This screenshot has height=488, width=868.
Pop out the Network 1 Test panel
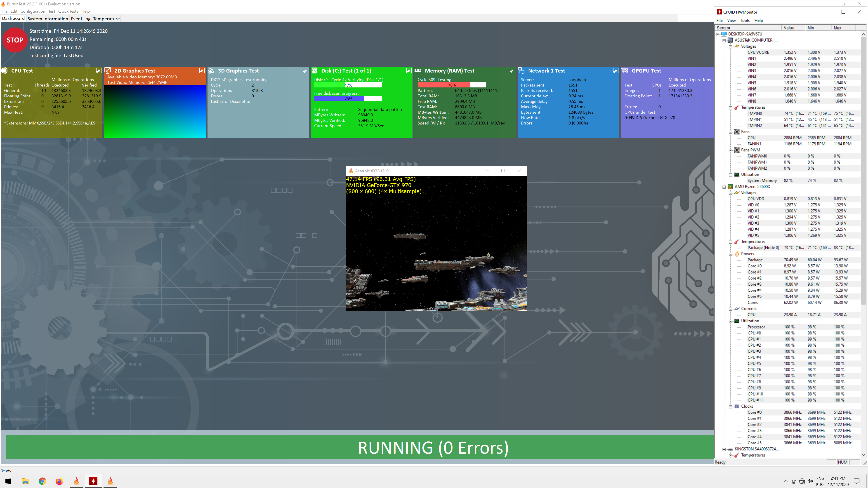click(x=616, y=71)
